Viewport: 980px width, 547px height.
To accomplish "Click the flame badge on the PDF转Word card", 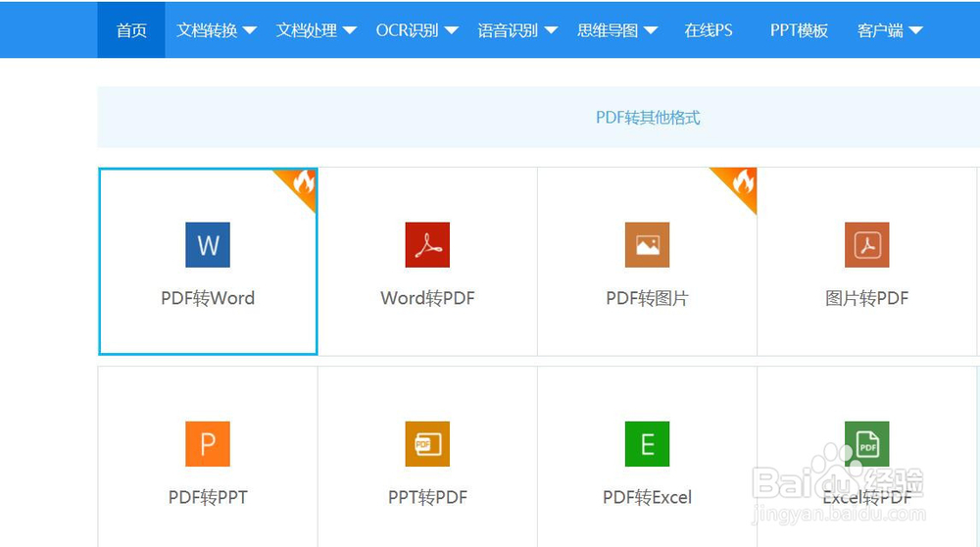I will pyautogui.click(x=301, y=184).
